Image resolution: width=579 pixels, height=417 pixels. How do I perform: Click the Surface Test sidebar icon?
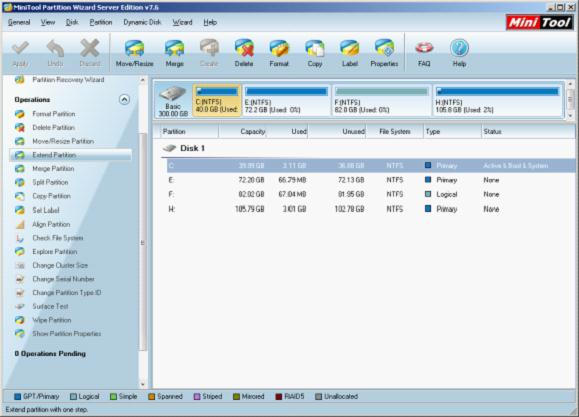pos(20,306)
